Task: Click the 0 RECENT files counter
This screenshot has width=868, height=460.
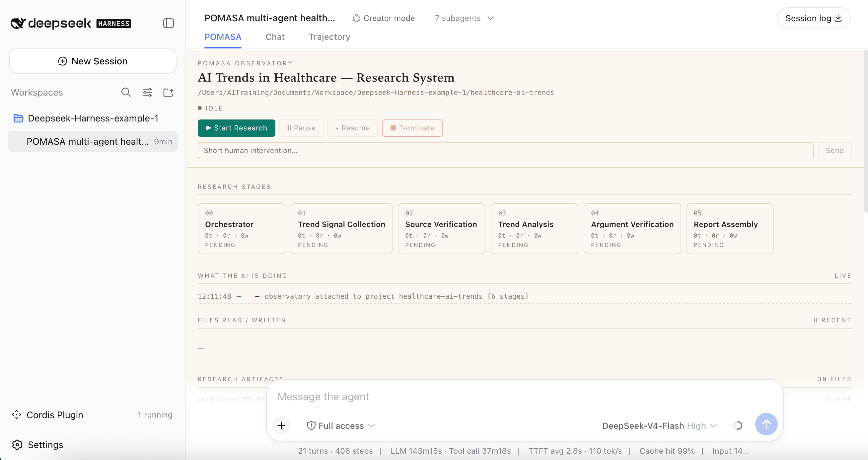Action: point(832,320)
